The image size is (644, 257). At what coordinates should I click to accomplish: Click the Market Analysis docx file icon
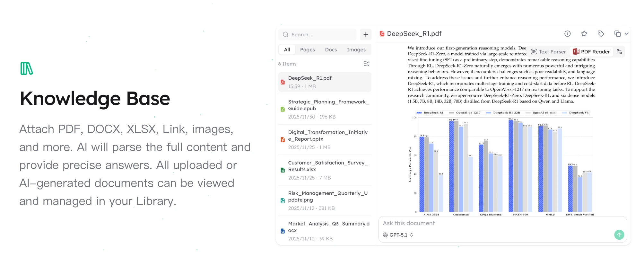(x=283, y=231)
